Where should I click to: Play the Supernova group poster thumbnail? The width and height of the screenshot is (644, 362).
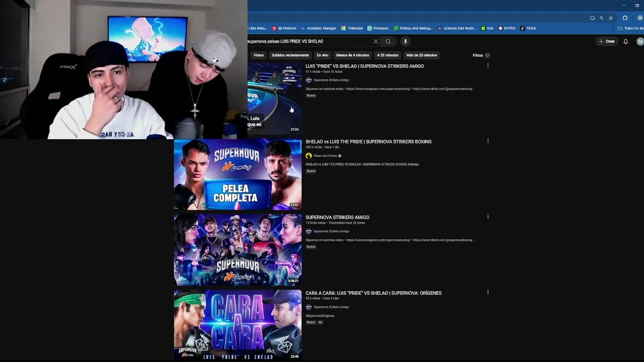point(237,250)
